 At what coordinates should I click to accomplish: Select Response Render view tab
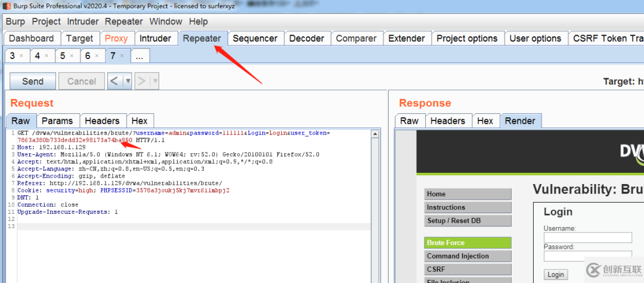point(521,121)
